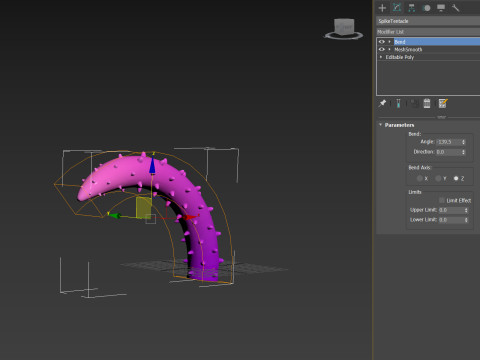The image size is (480, 360).
Task: Click the Make Unique icon
Action: point(414,103)
